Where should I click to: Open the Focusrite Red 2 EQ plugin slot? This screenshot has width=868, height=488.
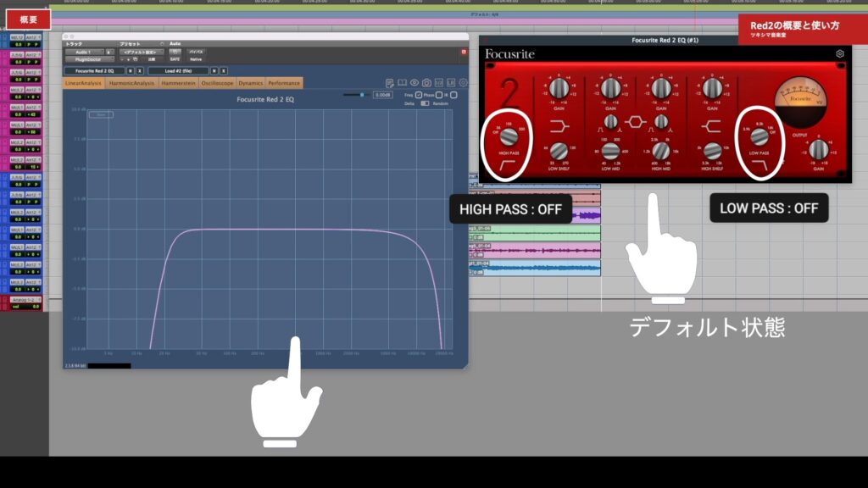tap(95, 71)
